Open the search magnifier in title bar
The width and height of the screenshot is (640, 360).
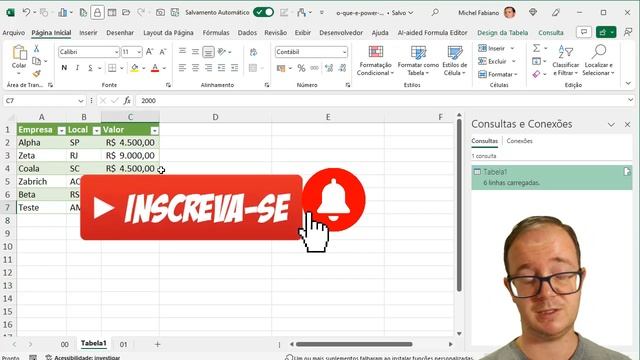(x=435, y=12)
